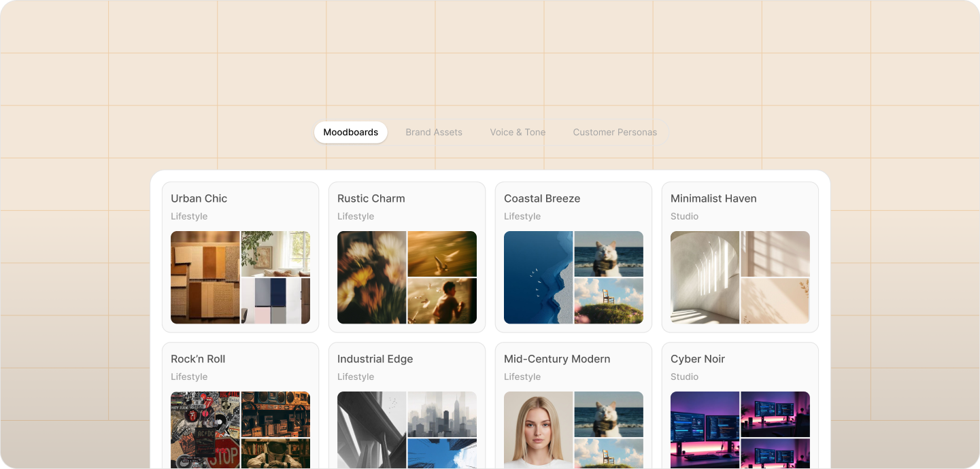Screen dimensions: 980x469
Task: View person in field image in Rustic Charm
Action: coord(442,300)
